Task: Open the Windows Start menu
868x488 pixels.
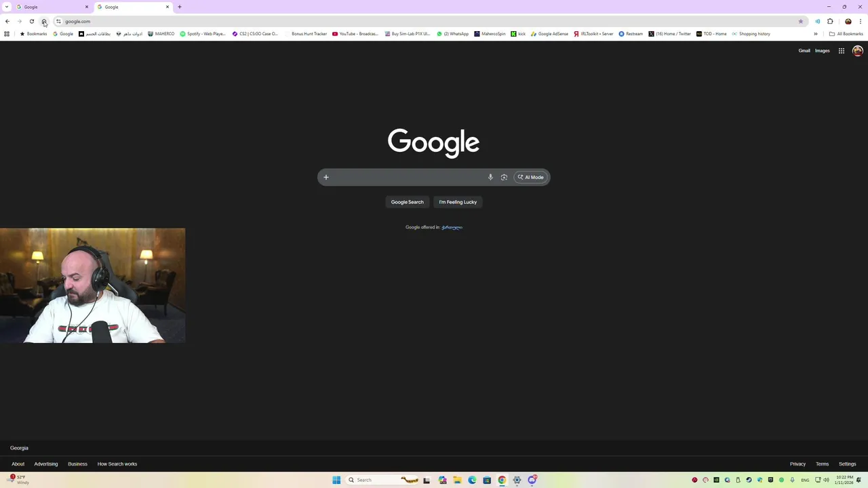Action: click(336, 480)
